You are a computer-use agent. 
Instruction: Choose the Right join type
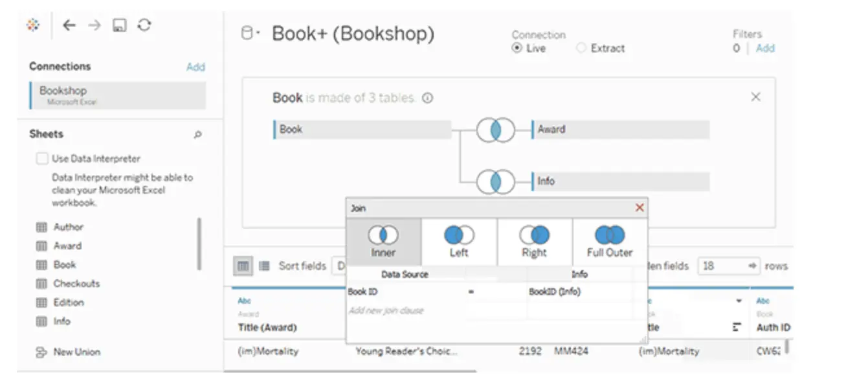coord(534,242)
